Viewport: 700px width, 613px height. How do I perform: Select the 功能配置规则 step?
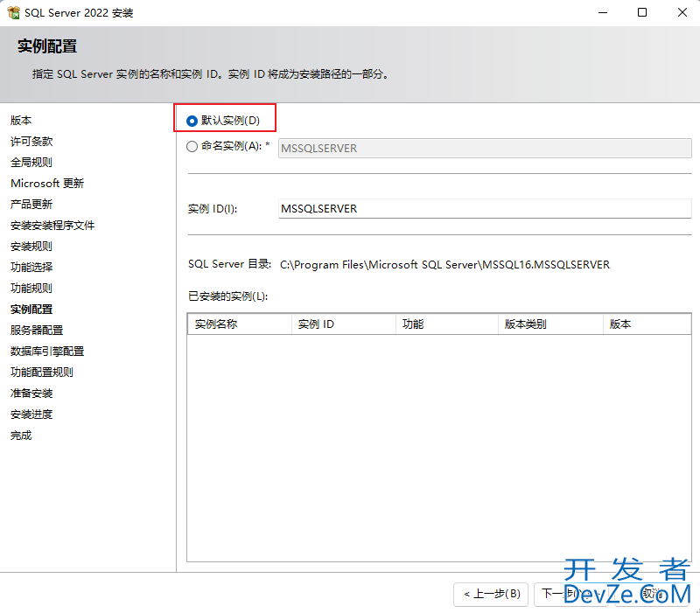[42, 372]
